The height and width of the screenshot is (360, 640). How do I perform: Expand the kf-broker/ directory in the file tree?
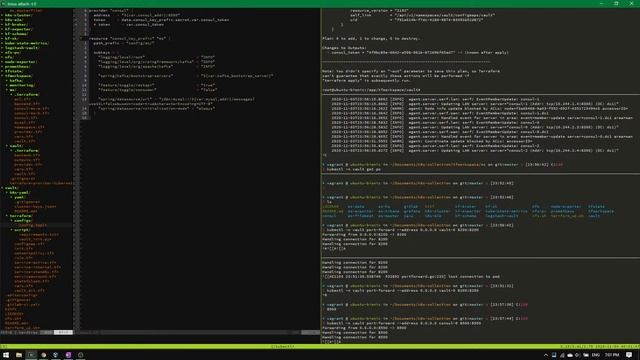(16, 24)
